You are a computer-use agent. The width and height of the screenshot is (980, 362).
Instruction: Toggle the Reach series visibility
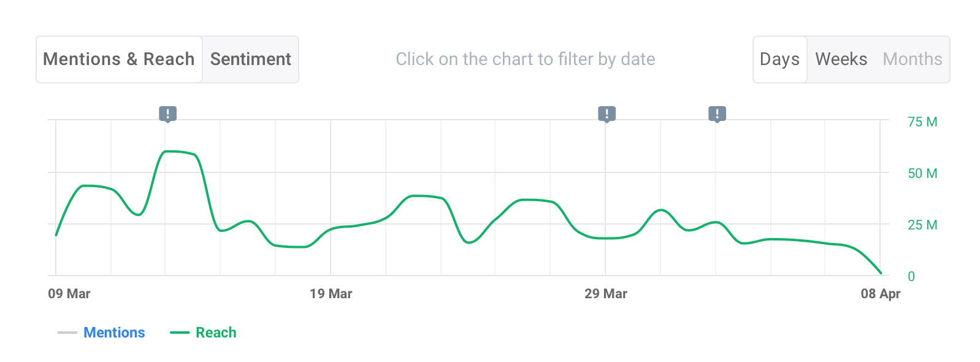[215, 332]
